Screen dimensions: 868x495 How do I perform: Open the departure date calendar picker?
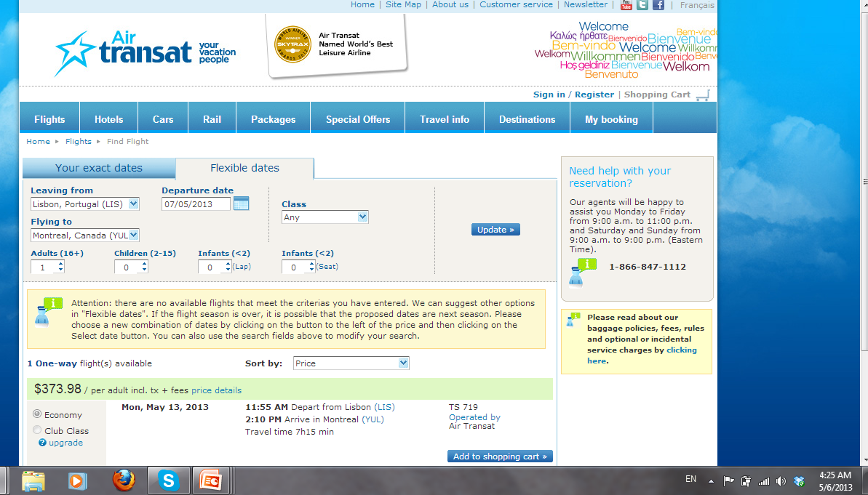(241, 204)
